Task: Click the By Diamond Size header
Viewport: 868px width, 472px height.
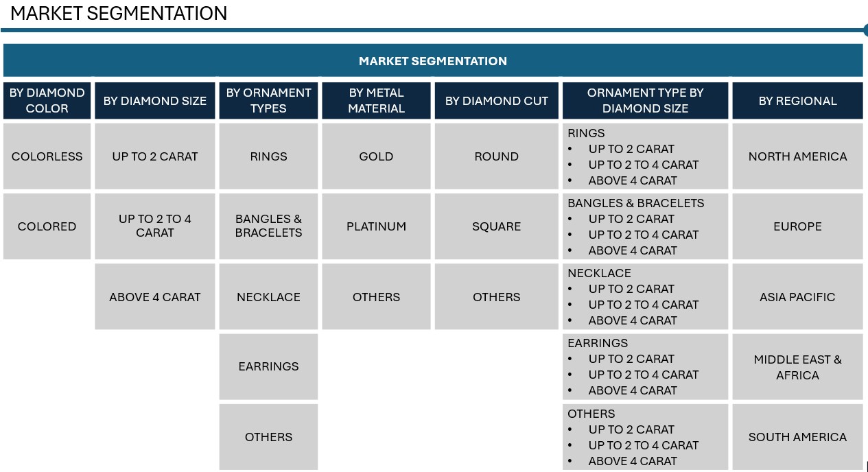Action: (x=155, y=101)
